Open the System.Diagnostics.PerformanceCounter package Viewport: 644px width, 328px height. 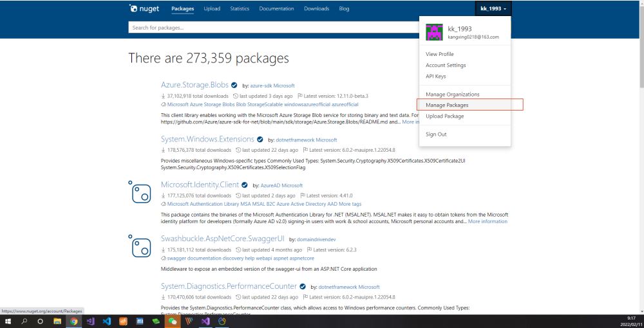(x=229, y=286)
